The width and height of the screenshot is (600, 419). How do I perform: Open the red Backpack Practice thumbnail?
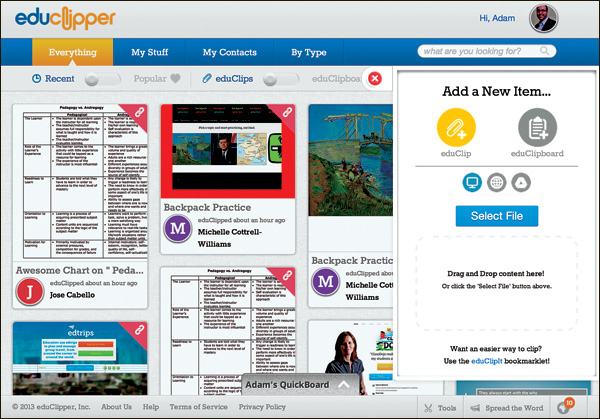point(228,152)
